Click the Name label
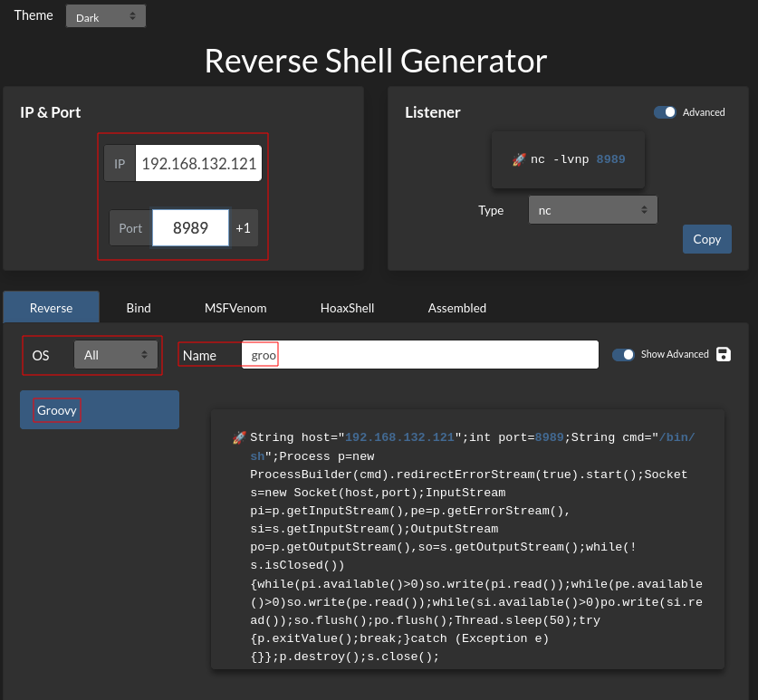758x700 pixels. tap(199, 355)
